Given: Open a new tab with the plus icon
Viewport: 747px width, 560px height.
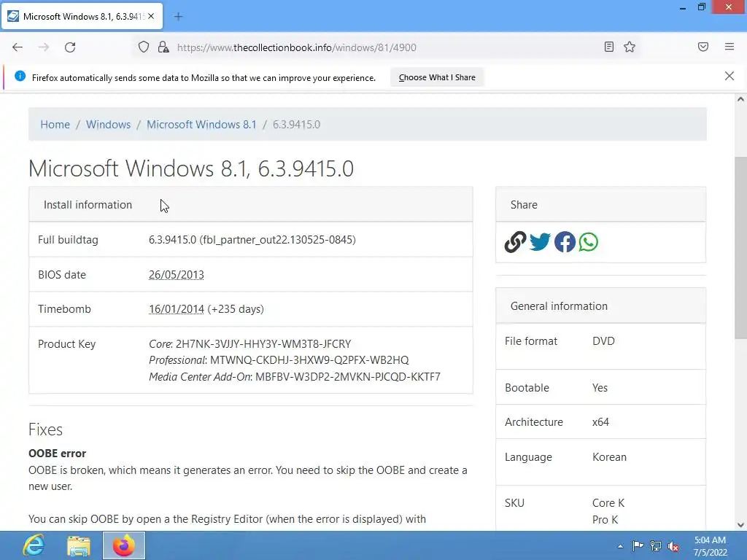Looking at the screenshot, I should 178,17.
